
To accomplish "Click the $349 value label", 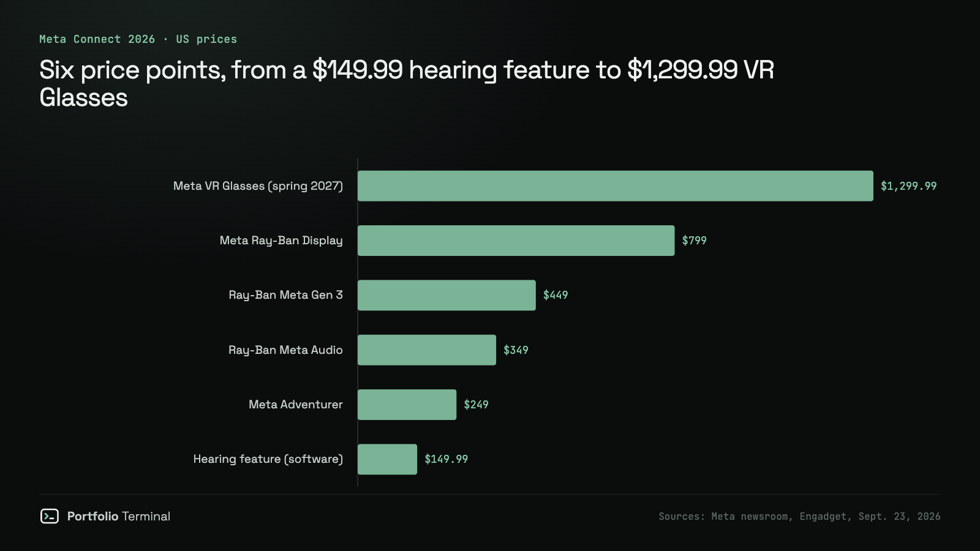I will tap(516, 350).
